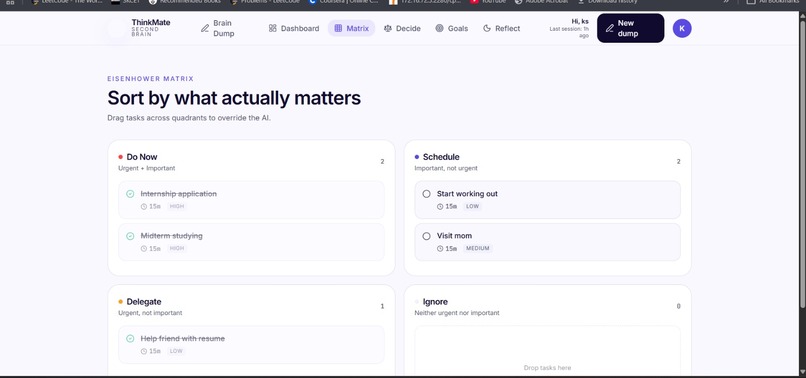Click the Last session 1h ago text
Screen dimensions: 806x378
click(x=569, y=32)
